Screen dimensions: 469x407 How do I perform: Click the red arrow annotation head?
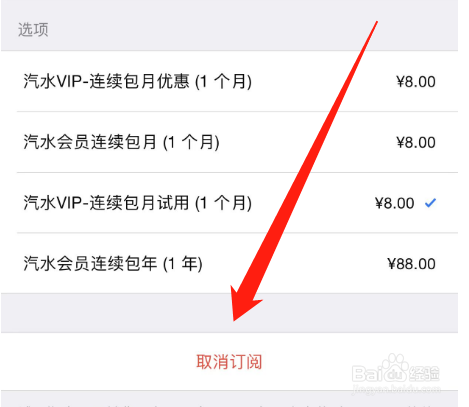point(245,303)
